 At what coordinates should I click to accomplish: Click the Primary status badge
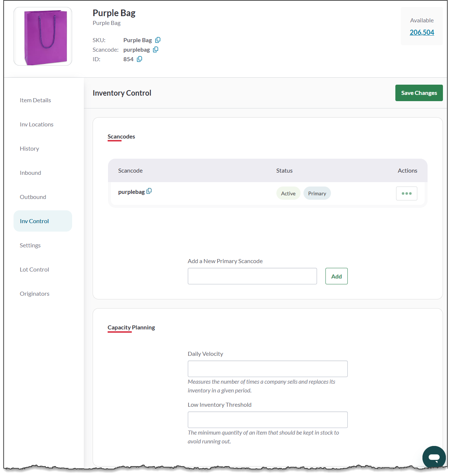(317, 193)
